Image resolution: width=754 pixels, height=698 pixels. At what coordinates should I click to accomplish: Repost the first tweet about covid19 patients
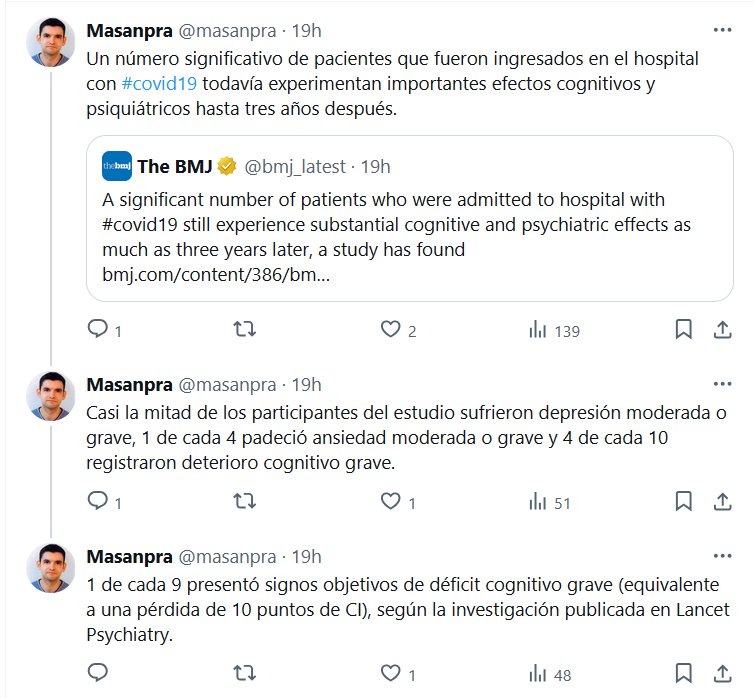[245, 329]
